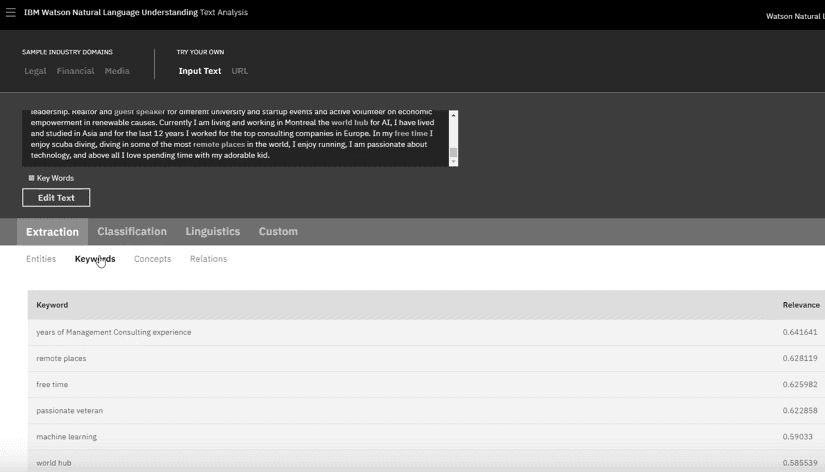Open the Classification tab
Viewport: 825px width, 472px height.
[132, 232]
